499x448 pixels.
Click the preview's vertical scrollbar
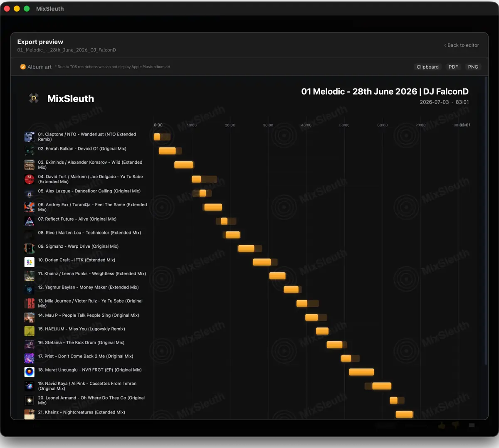coord(486,220)
